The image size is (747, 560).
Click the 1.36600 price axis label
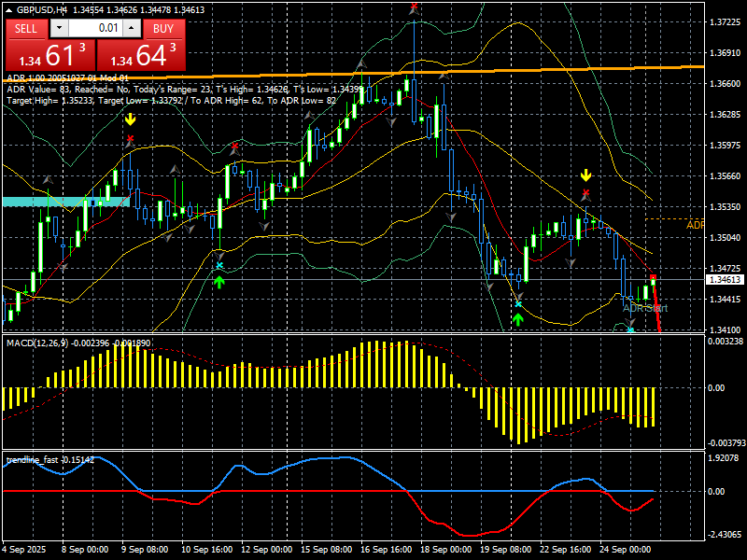coord(726,83)
